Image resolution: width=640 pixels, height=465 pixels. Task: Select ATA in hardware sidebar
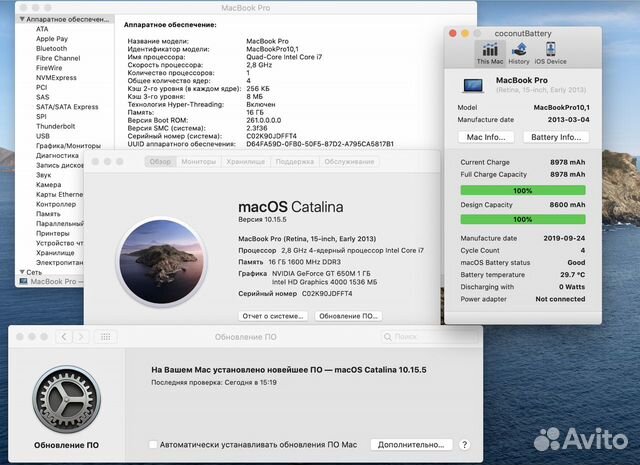click(x=42, y=29)
